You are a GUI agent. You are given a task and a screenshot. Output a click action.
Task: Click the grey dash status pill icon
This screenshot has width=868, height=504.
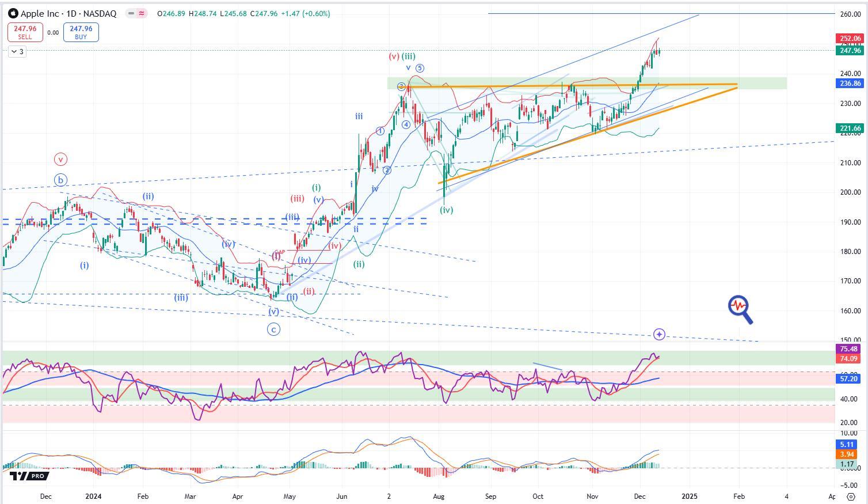click(x=131, y=13)
